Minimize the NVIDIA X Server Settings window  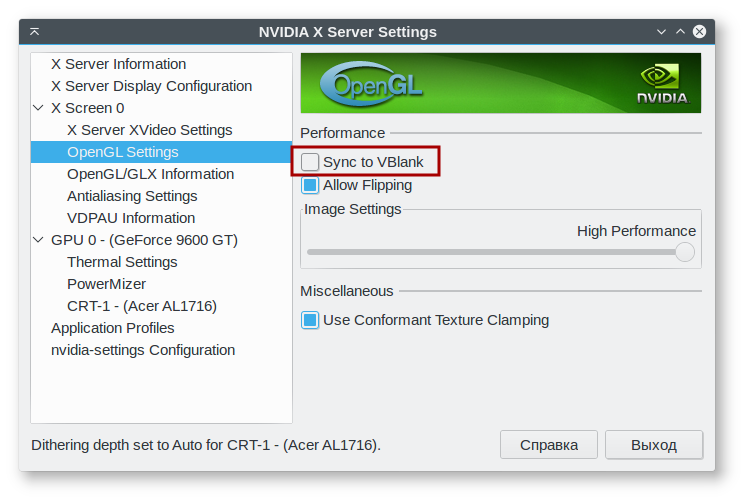pyautogui.click(x=661, y=31)
